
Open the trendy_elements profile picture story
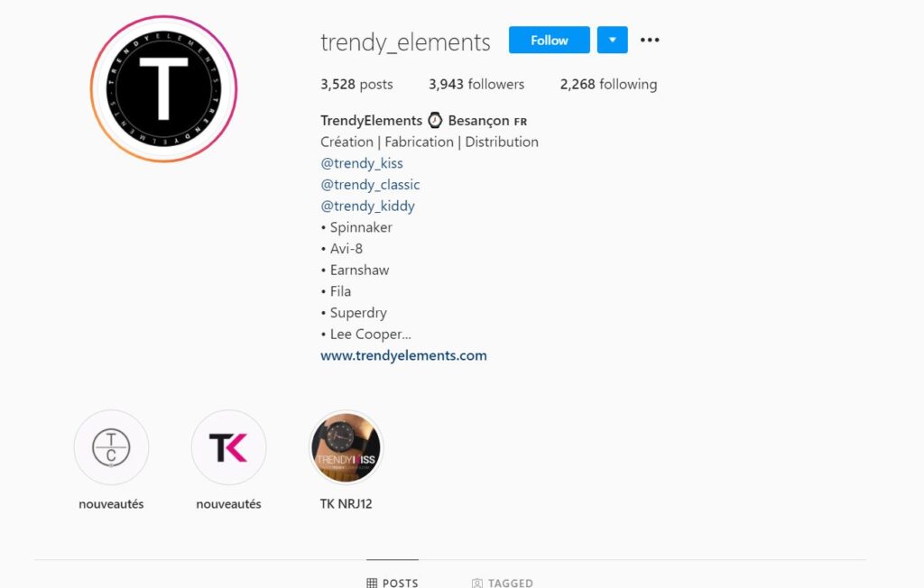pyautogui.click(x=164, y=89)
